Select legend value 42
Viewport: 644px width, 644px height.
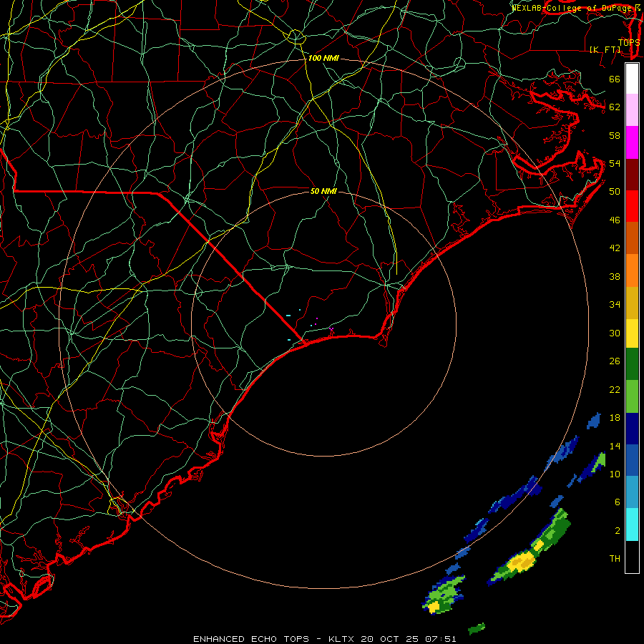click(x=615, y=248)
